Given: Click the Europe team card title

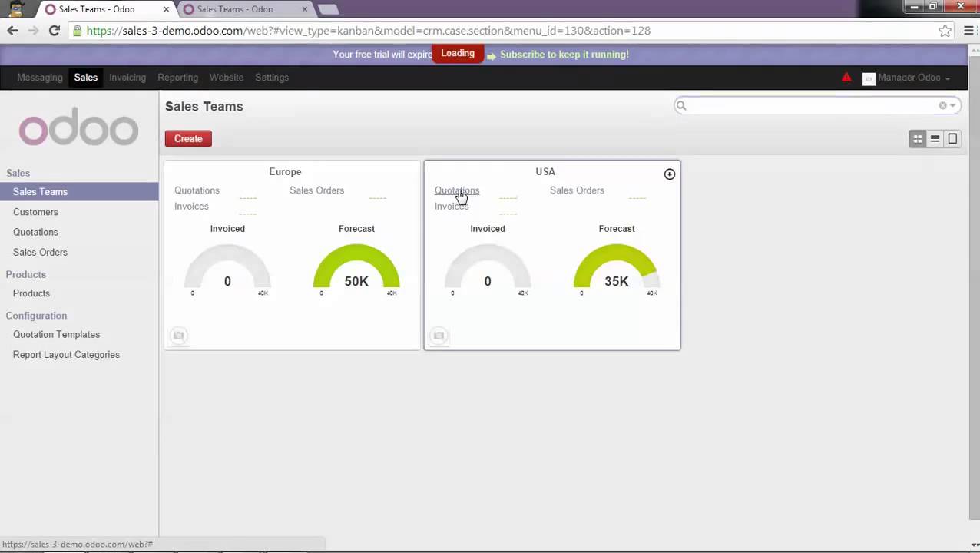Looking at the screenshot, I should [285, 172].
